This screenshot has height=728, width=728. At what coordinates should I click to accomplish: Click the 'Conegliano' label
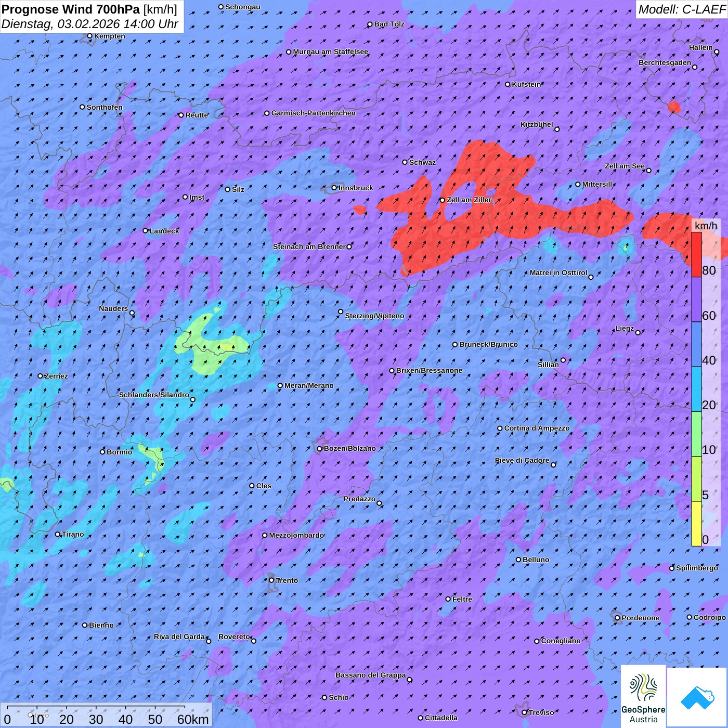(561, 641)
